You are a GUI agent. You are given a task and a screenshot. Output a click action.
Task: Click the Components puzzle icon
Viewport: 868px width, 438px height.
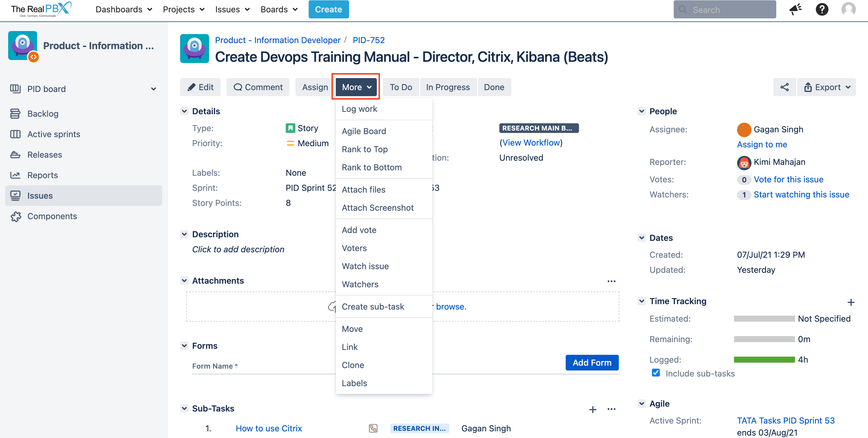[x=15, y=216]
